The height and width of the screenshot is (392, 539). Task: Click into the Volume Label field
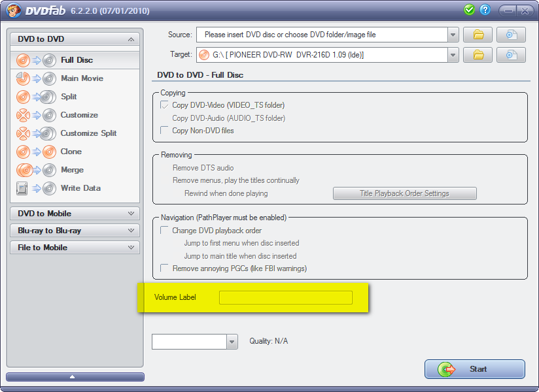point(286,298)
